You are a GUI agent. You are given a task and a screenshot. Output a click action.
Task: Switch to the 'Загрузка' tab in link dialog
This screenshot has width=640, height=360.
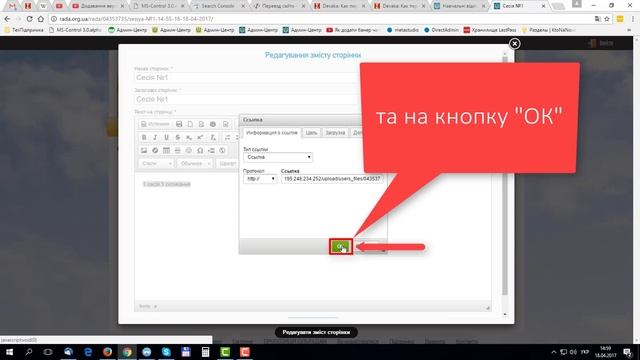pos(335,133)
